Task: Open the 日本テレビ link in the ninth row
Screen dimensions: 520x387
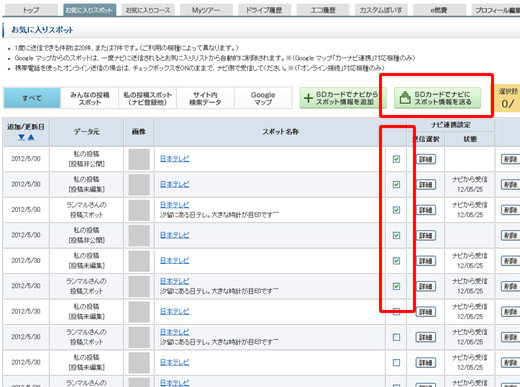Action: [x=175, y=362]
